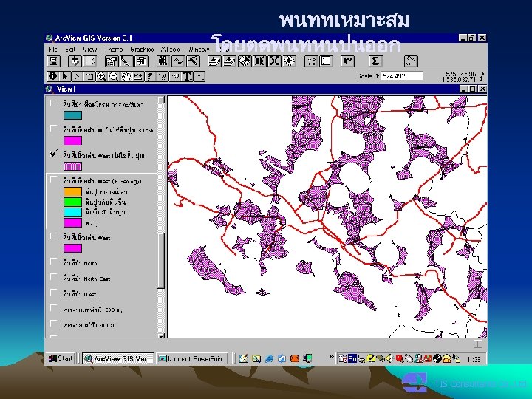This screenshot has height=399, width=532.
Task: Open the Theme menu
Action: tap(114, 50)
